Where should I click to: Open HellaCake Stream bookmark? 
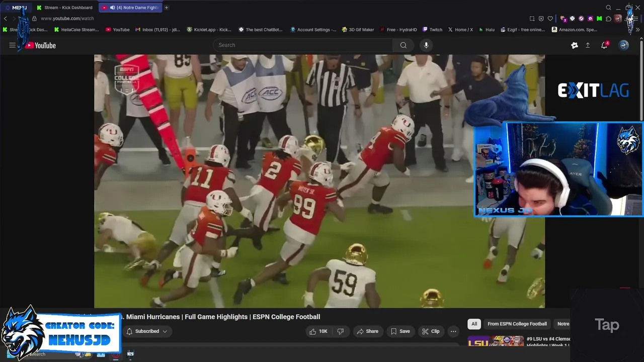pos(76,30)
